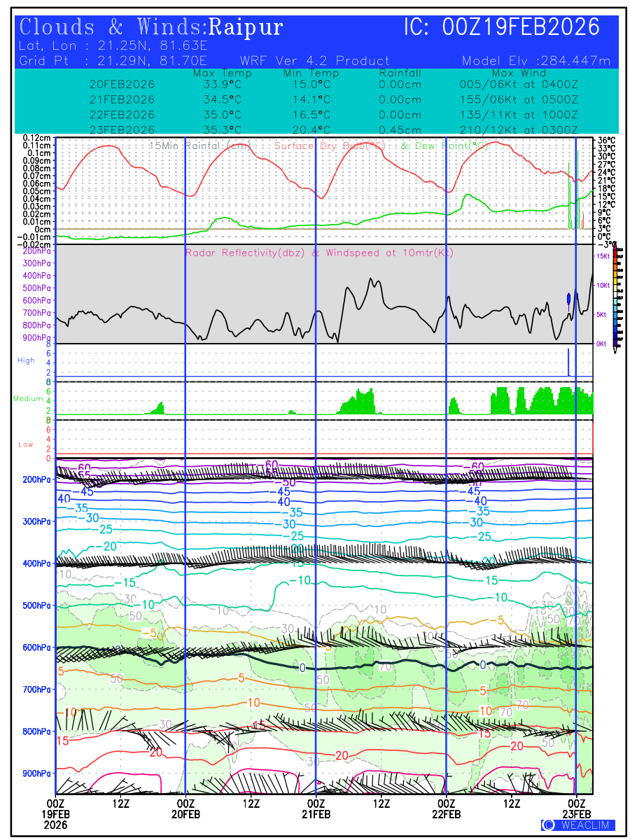Select the 00Z 21FEB time axis label
Image resolution: width=630 pixels, height=840 pixels.
(x=316, y=808)
